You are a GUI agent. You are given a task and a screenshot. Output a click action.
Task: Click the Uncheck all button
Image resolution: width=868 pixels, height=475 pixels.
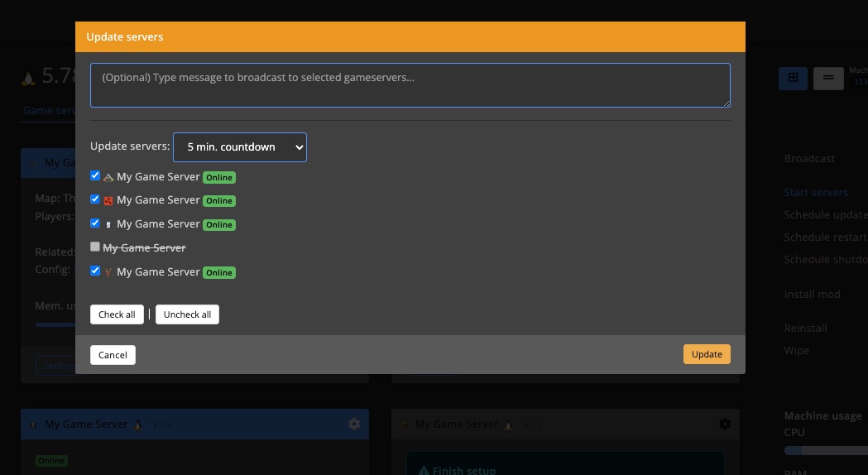187,314
